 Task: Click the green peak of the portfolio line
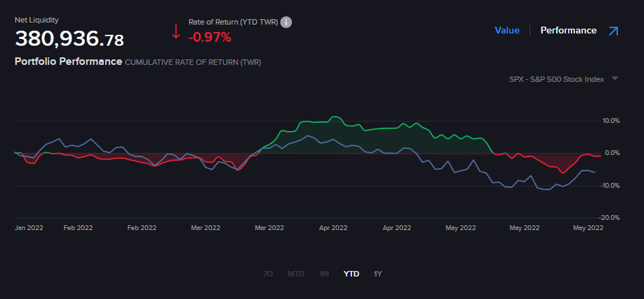[334, 117]
